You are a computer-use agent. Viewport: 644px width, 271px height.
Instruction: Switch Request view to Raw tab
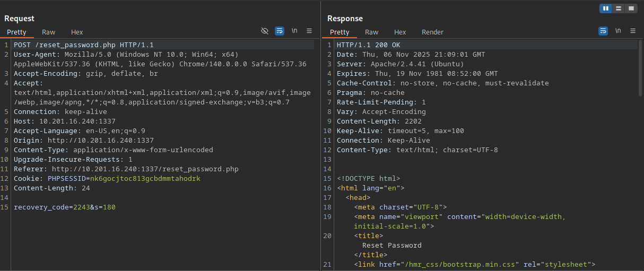coord(49,32)
